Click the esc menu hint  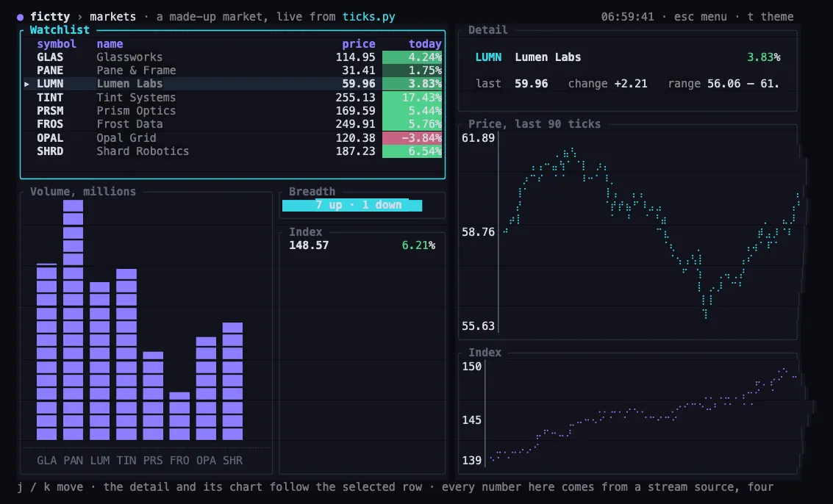(700, 16)
